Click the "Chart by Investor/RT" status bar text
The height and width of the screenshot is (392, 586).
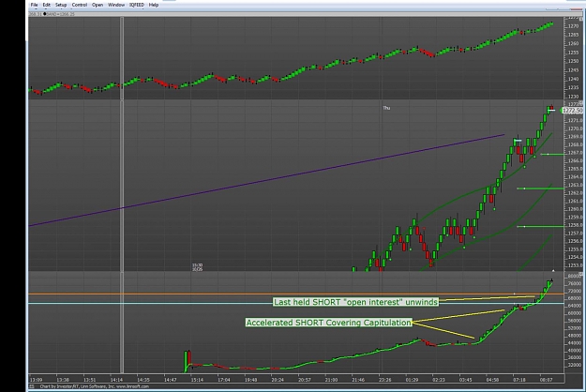pos(94,386)
